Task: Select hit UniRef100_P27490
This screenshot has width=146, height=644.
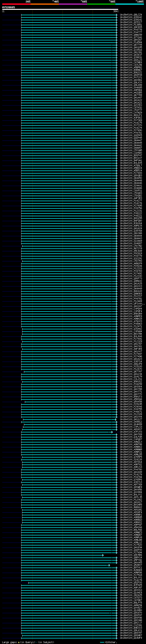Action: pyautogui.click(x=131, y=130)
